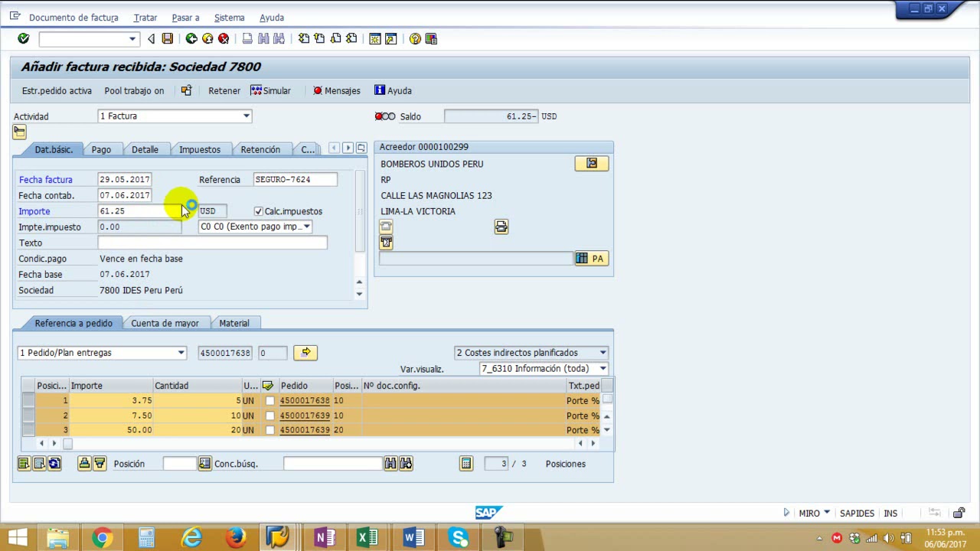This screenshot has height=551, width=980.
Task: Click the Find next binoculars icon in toolbar
Action: coord(279,38)
